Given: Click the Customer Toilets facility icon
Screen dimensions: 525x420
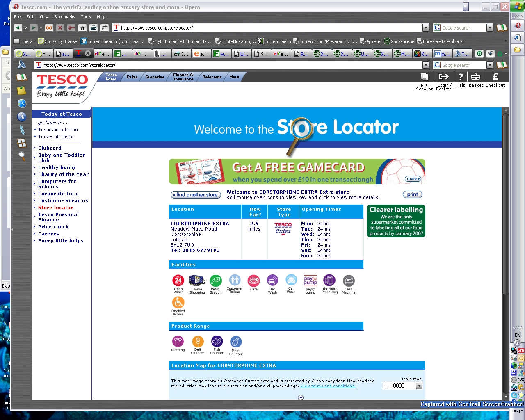Looking at the screenshot, I should pos(235,280).
